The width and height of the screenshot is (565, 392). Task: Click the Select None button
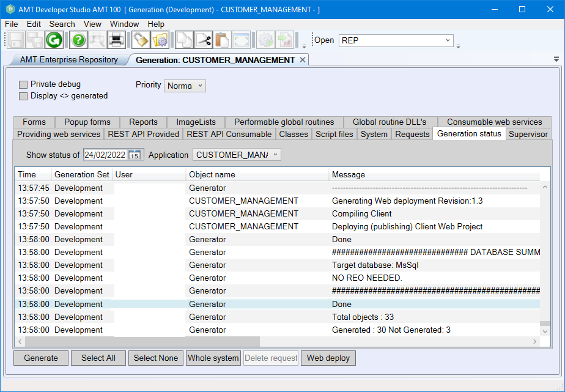pyautogui.click(x=156, y=358)
